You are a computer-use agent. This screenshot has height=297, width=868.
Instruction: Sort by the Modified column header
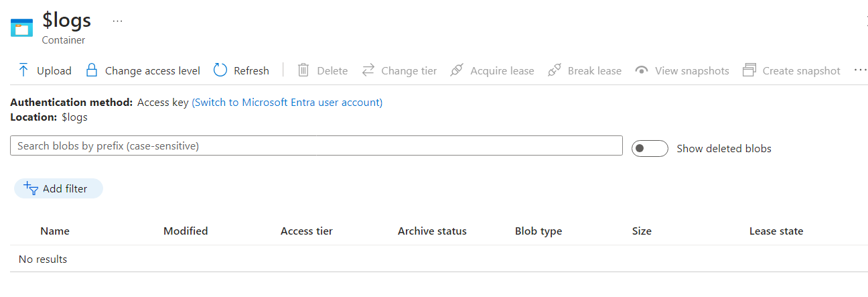tap(186, 231)
